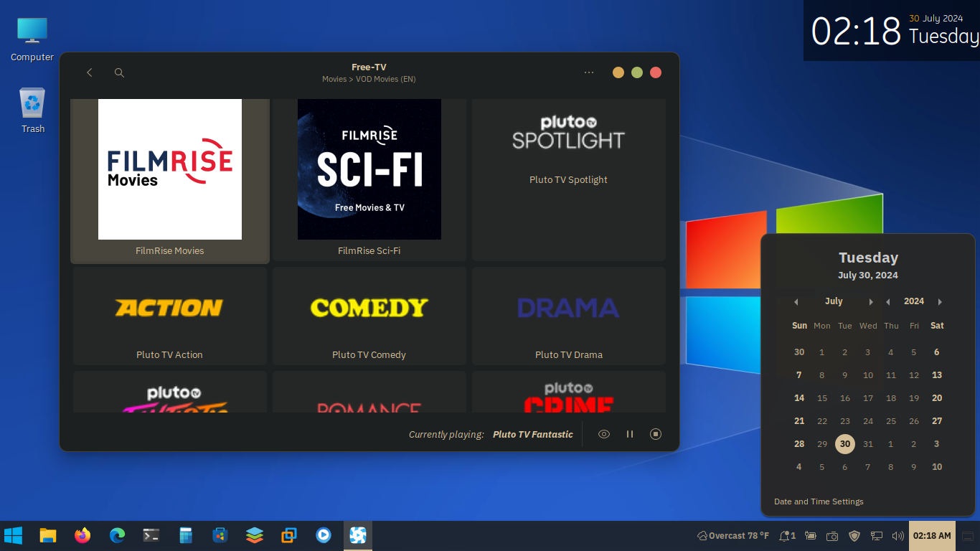Screen dimensions: 980x551
Task: Maximize Free-TV with the green button
Action: [x=637, y=72]
